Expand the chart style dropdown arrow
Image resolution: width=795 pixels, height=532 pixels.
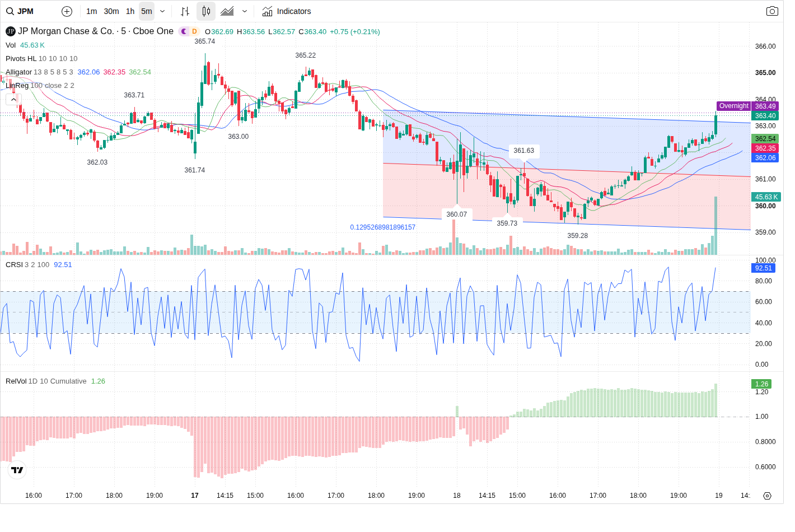[245, 11]
